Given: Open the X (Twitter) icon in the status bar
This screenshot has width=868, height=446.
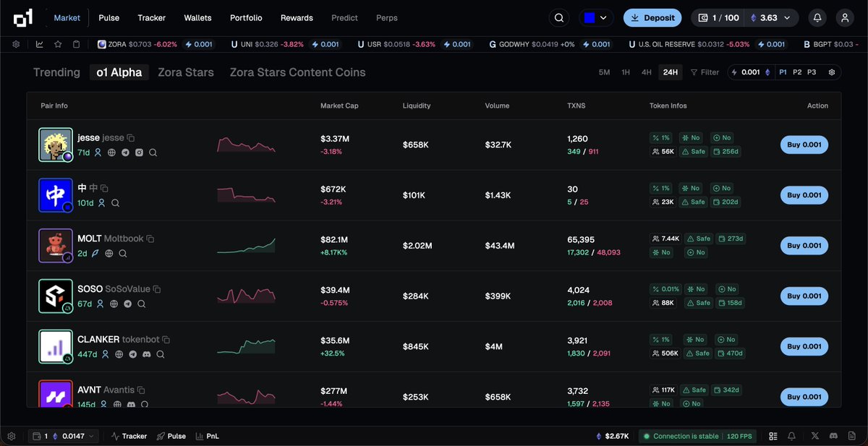Looking at the screenshot, I should tap(814, 436).
